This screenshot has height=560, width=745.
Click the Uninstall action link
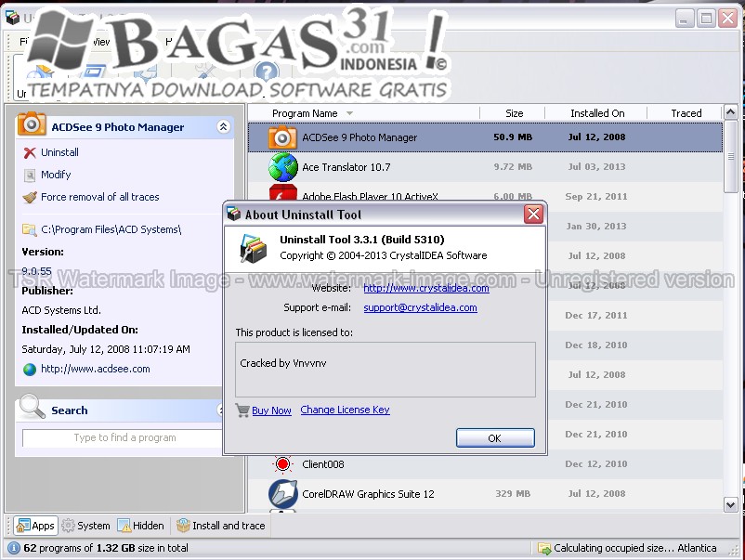click(x=59, y=152)
